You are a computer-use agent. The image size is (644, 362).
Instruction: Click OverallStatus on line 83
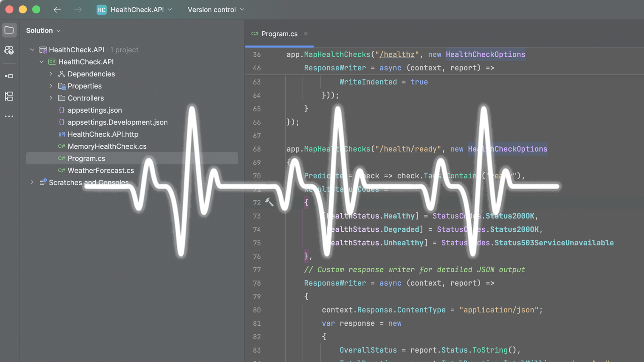coord(368,350)
